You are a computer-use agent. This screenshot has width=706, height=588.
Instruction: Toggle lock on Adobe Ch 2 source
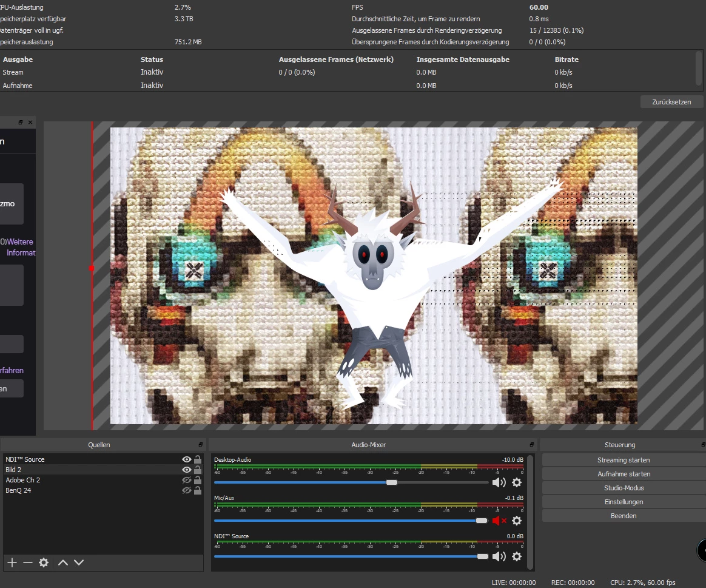(x=198, y=480)
